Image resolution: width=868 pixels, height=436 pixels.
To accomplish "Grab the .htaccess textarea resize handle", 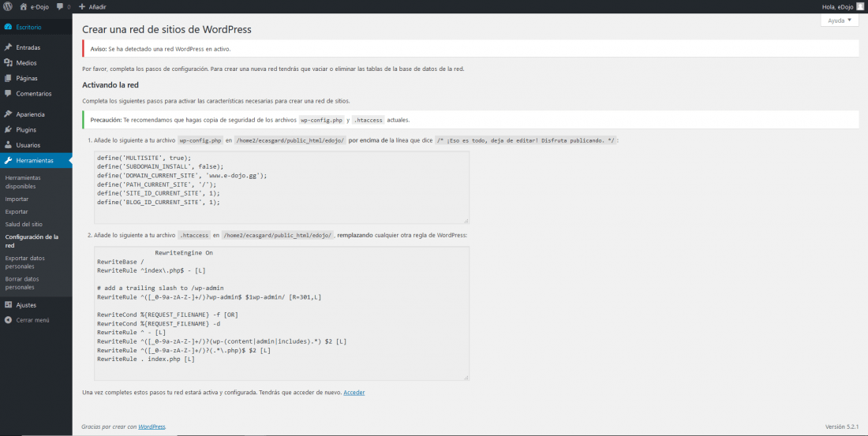I will tap(466, 378).
